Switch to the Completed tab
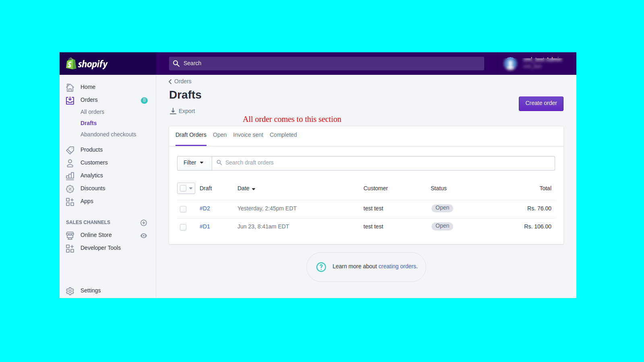The image size is (644, 362). 283,135
